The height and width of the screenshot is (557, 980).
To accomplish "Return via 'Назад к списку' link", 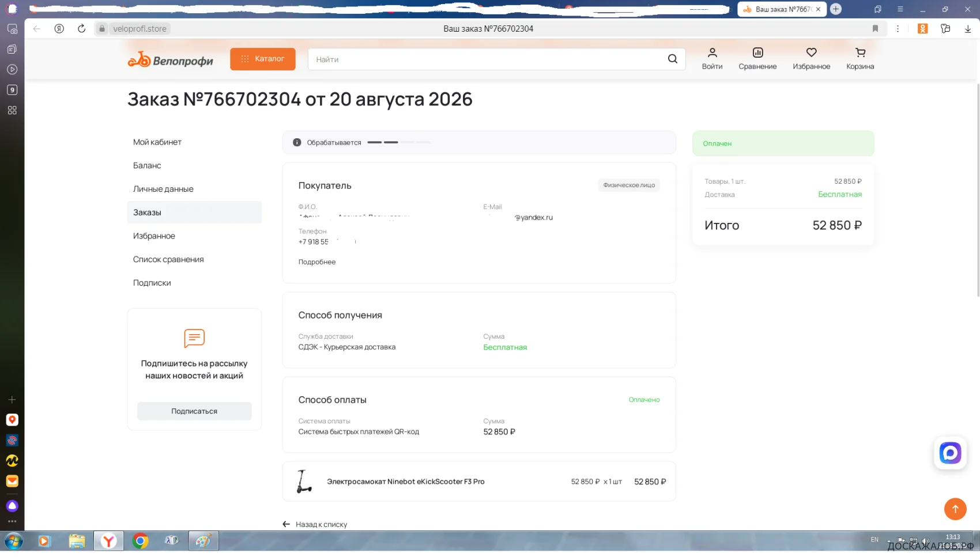I will [x=315, y=525].
